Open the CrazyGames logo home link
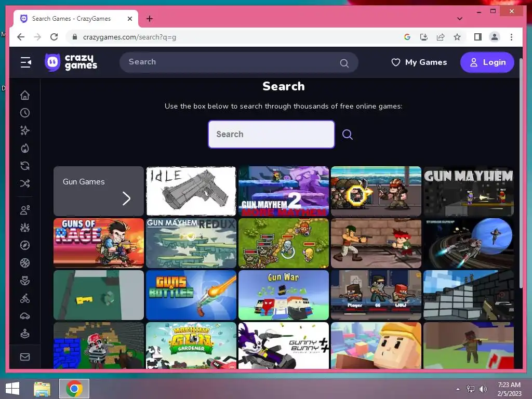The image size is (532, 399). click(71, 62)
